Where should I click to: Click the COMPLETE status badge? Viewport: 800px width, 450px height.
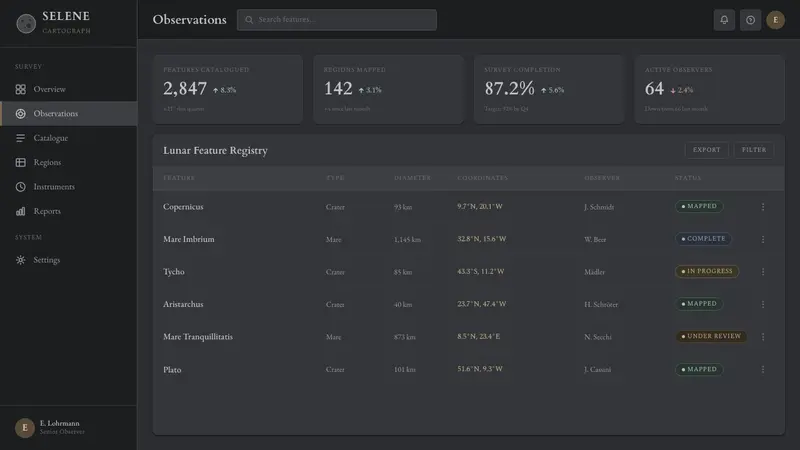point(703,239)
